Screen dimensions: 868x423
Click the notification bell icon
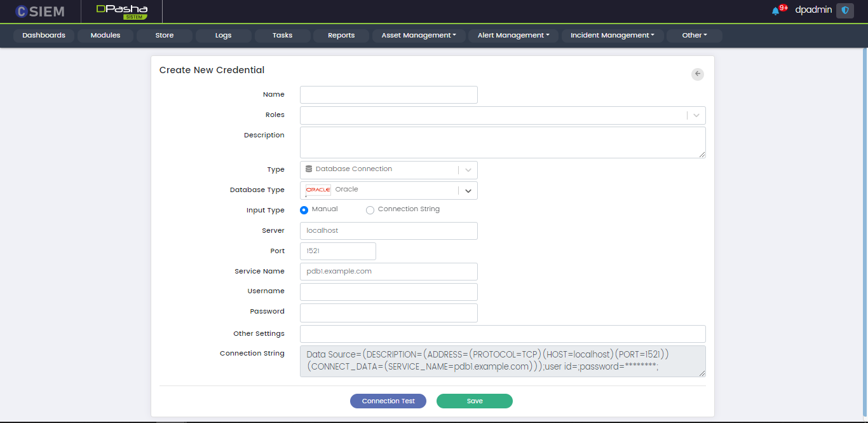point(775,11)
